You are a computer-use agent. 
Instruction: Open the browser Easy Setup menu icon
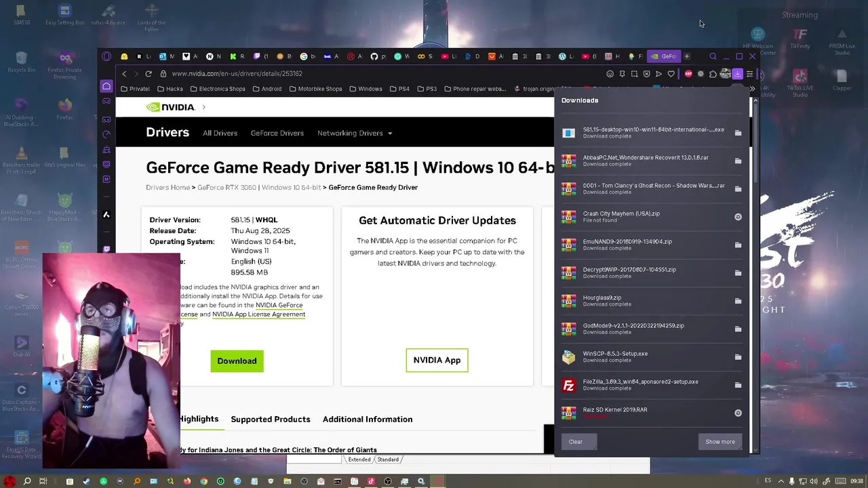749,74
